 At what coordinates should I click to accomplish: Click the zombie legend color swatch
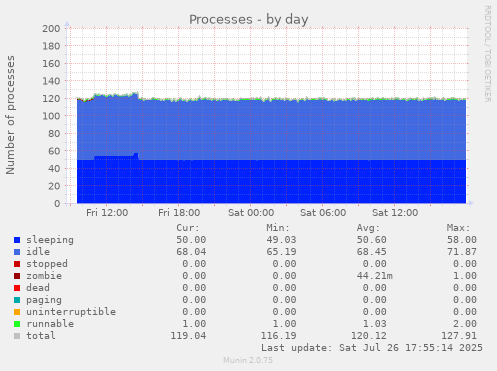17,276
